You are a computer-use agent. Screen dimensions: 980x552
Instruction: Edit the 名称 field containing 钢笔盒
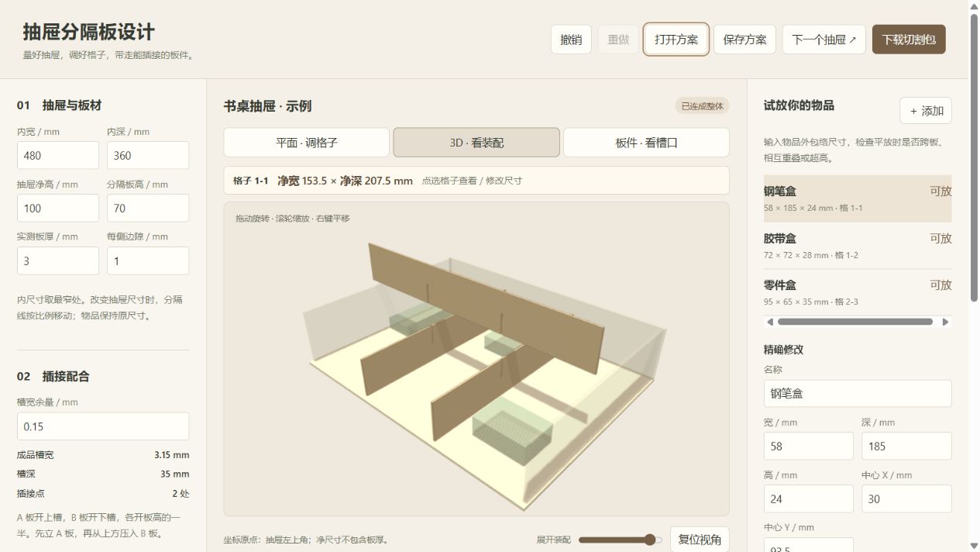pyautogui.click(x=858, y=393)
